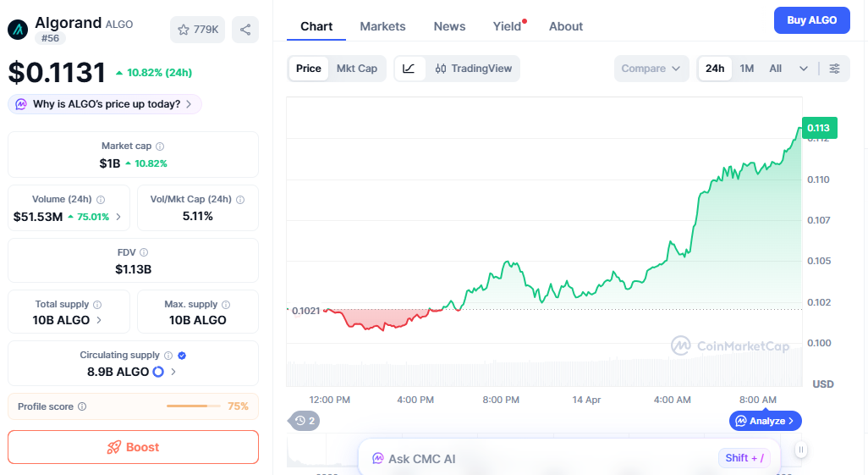Open the Chart tab
The width and height of the screenshot is (868, 475).
[x=316, y=26]
